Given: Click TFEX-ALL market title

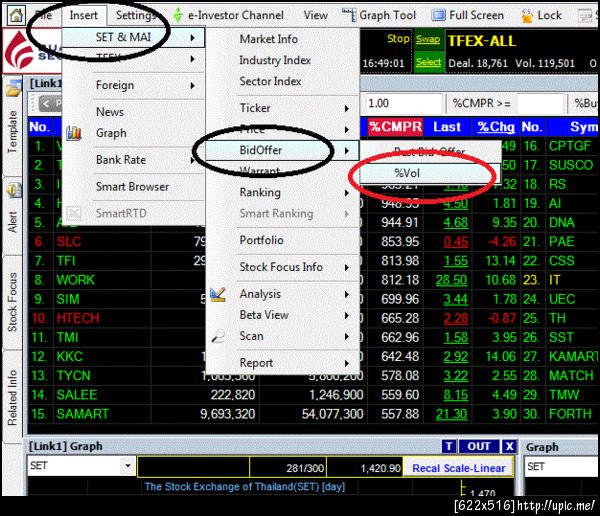Looking at the screenshot, I should 482,41.
